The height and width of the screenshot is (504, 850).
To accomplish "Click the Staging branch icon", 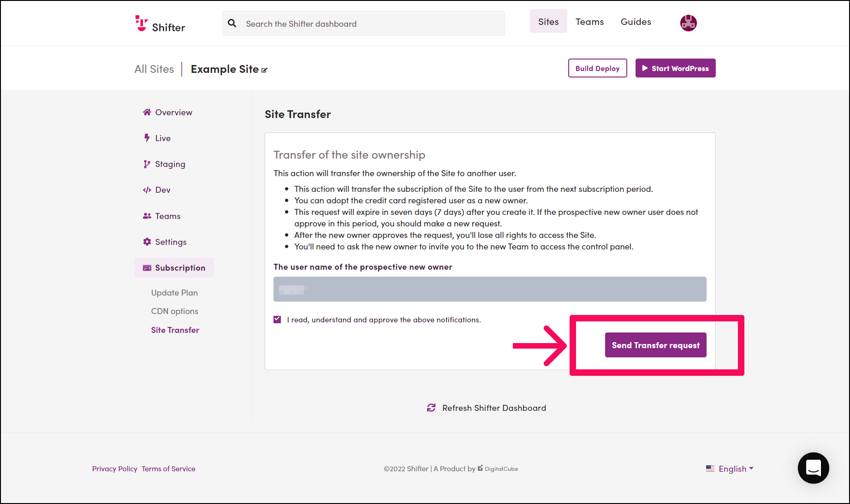I will pos(147,164).
